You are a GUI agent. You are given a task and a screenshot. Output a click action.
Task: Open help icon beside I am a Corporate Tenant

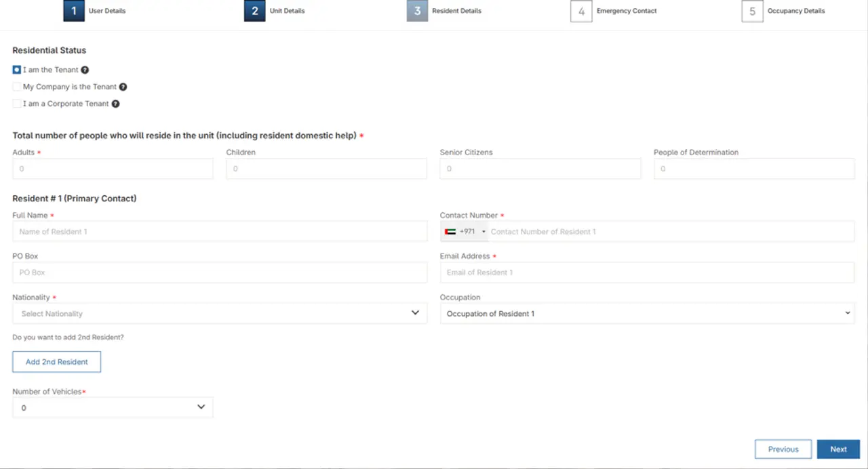pos(115,104)
